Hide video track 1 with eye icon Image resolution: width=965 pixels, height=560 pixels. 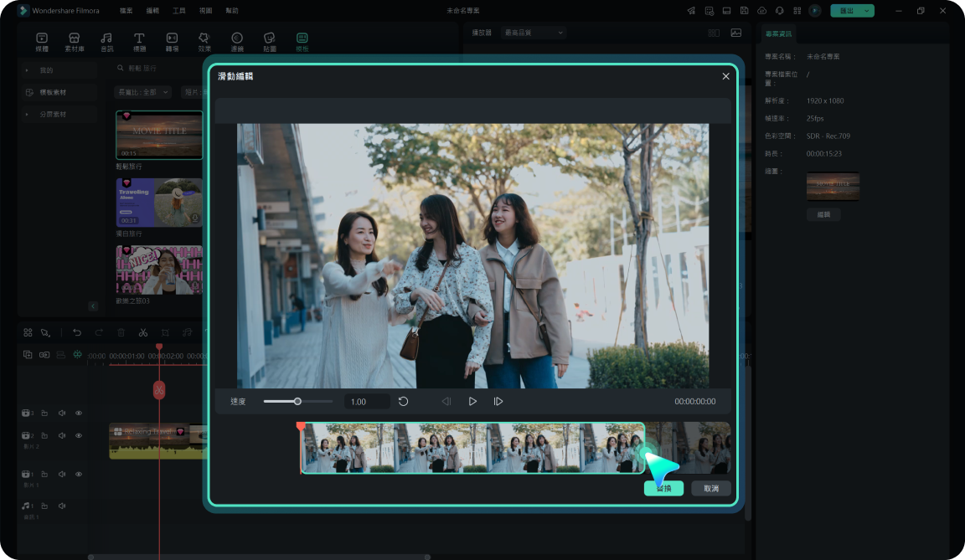click(79, 474)
